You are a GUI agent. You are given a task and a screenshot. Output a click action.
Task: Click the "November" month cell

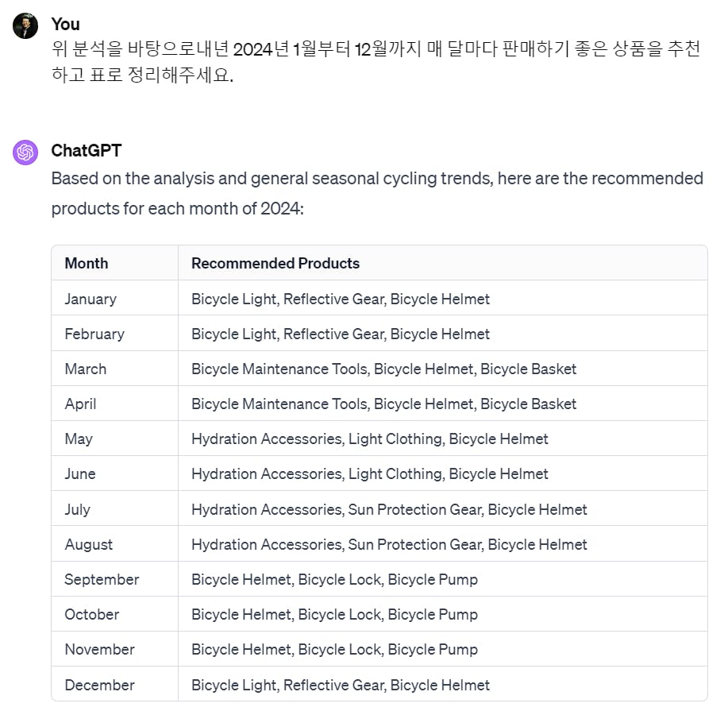click(x=100, y=650)
